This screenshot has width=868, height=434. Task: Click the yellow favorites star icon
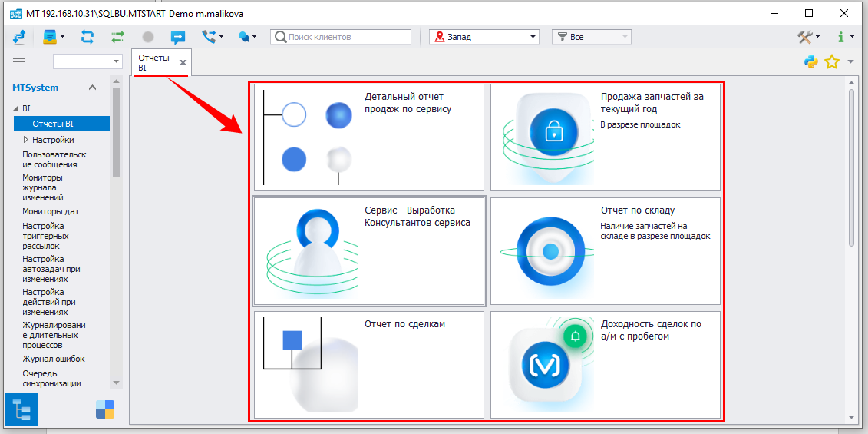point(831,62)
